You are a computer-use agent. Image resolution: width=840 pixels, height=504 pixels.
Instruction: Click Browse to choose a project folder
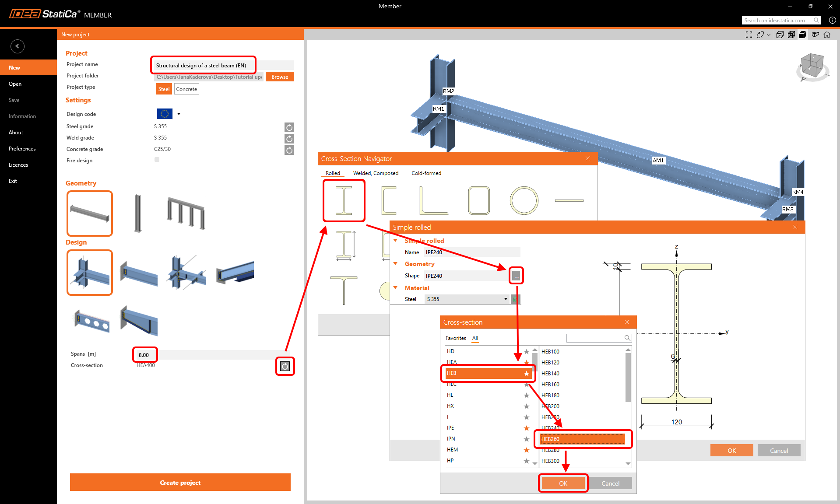point(279,77)
